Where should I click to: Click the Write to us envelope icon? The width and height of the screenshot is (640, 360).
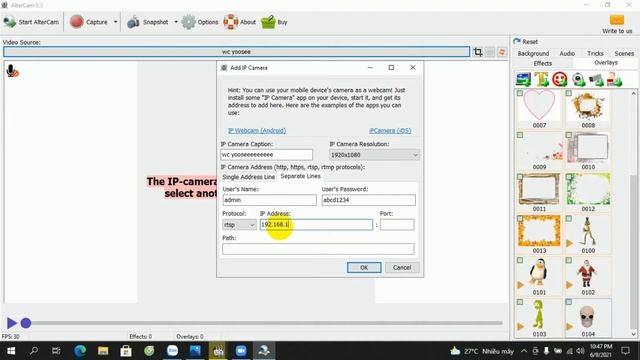617,20
